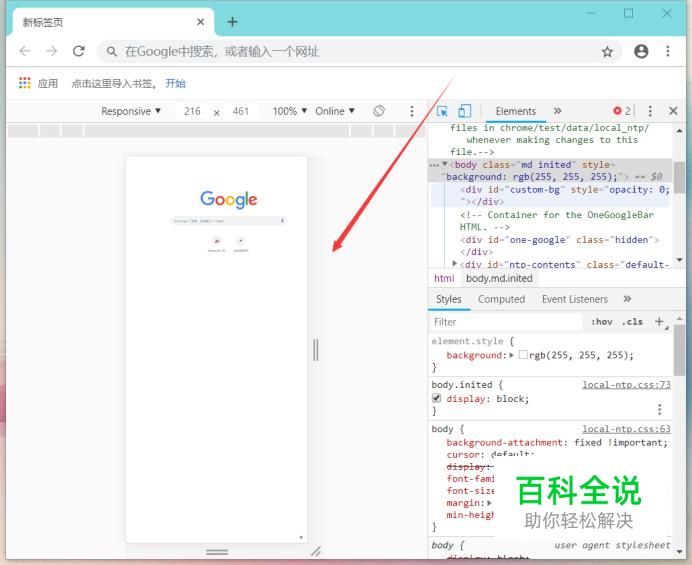Click the 开始 import bookmarks link
The image size is (692, 565).
pos(175,83)
